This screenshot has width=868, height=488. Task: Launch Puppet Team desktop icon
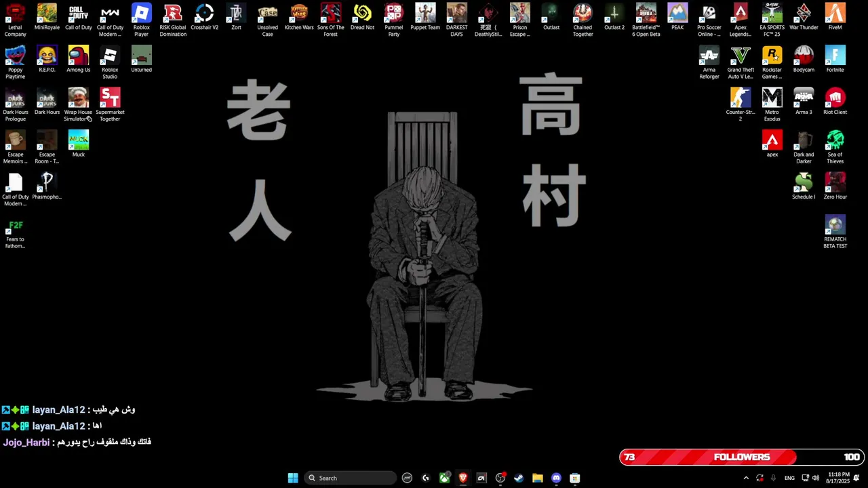pos(425,17)
